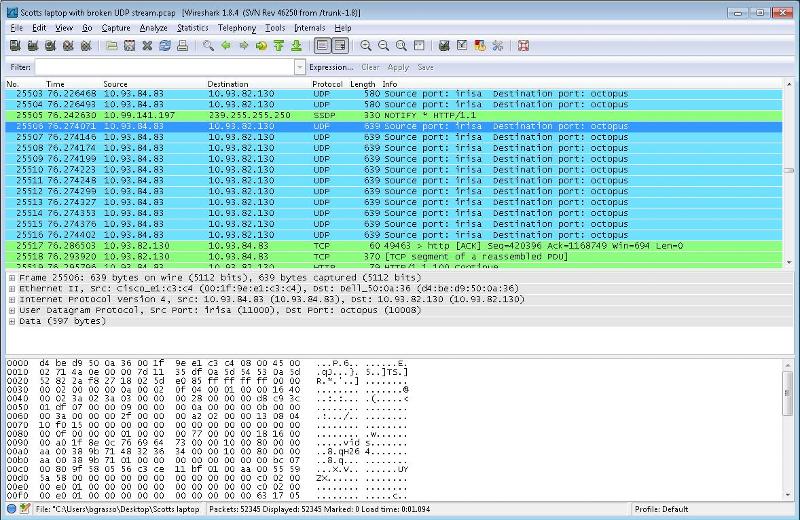Click the packet list vertical scrollbar
This screenshot has width=800, height=520.
pos(790,170)
